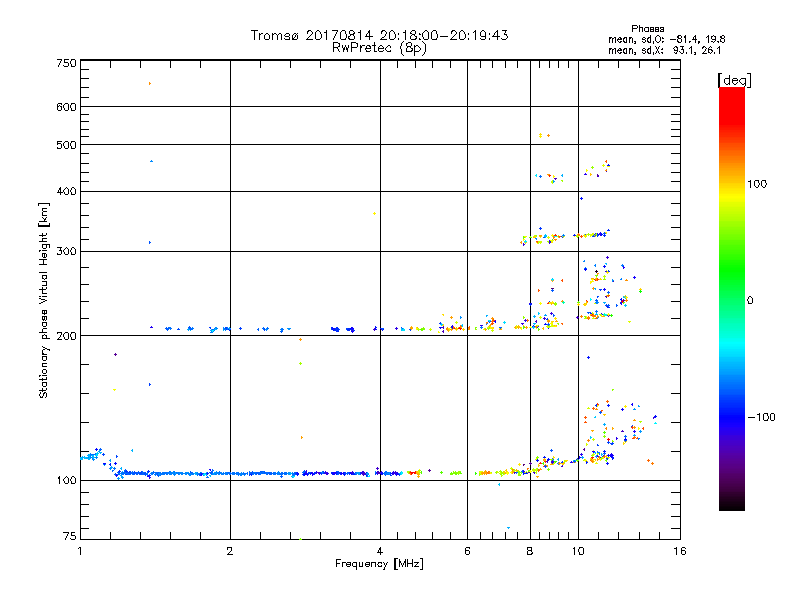Click the y-axis label '100'
The image size is (800, 600).
click(x=66, y=481)
